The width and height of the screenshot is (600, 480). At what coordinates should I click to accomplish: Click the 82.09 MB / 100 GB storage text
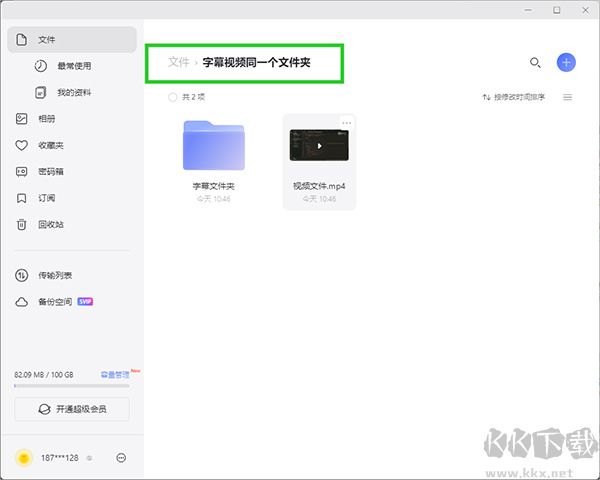[44, 375]
